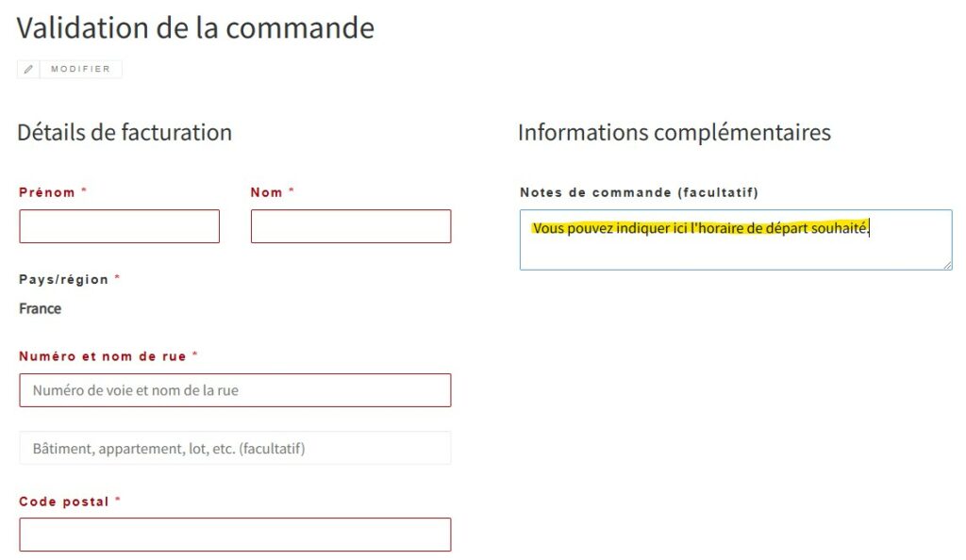
Task: Click the Prénom field label
Action: 47,192
